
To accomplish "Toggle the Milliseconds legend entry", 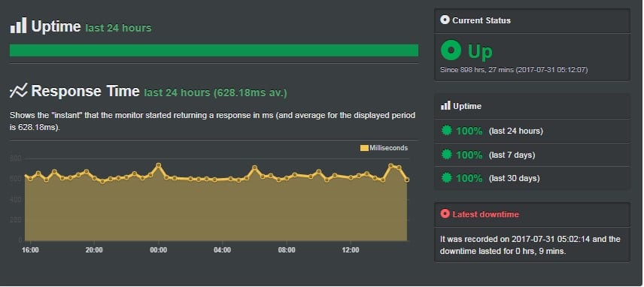I will coord(384,148).
